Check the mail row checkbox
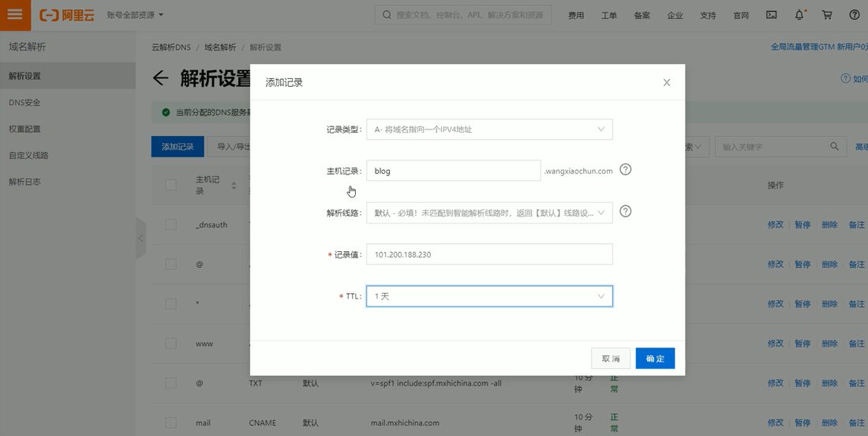The height and width of the screenshot is (436, 868). (x=170, y=423)
